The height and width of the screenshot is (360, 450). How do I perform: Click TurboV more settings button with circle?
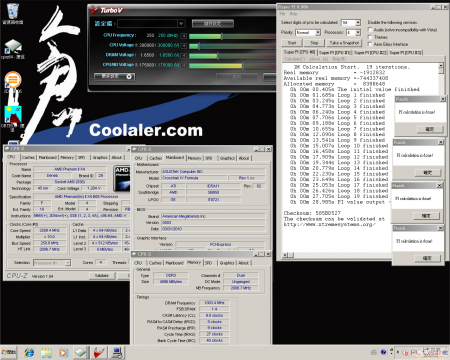click(x=114, y=77)
